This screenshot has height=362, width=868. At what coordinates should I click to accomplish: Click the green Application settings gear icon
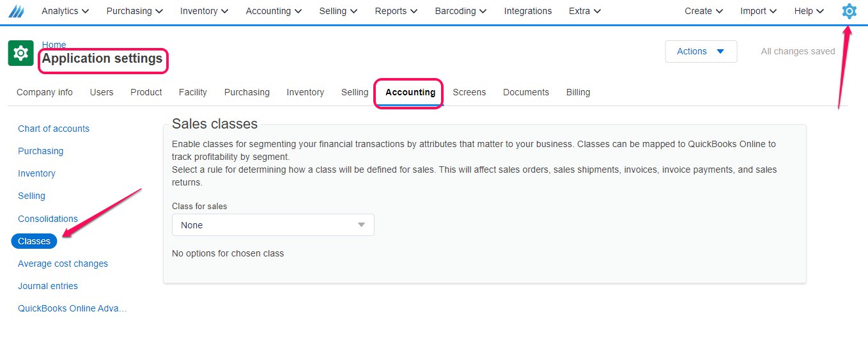pyautogui.click(x=20, y=53)
